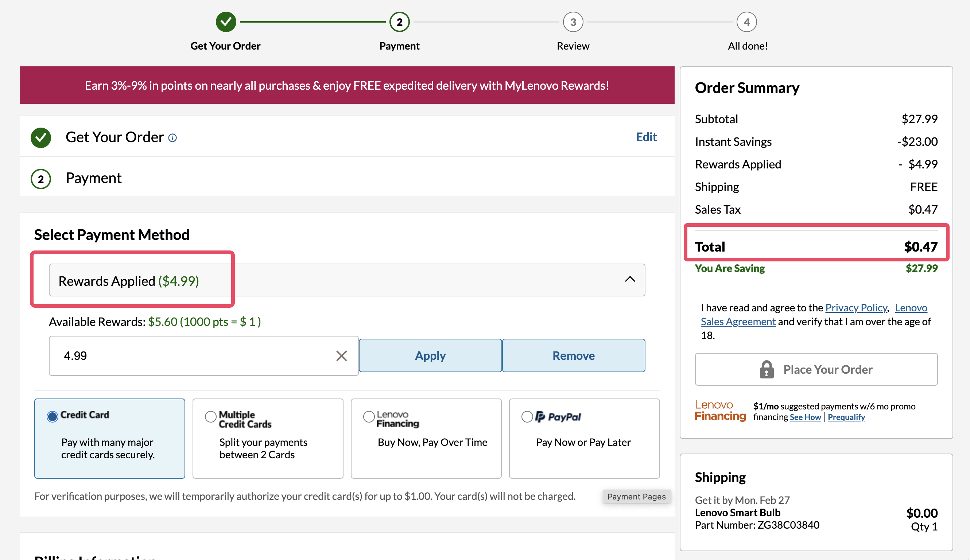
Task: Collapse the Rewards Applied section chevron
Action: tap(630, 280)
